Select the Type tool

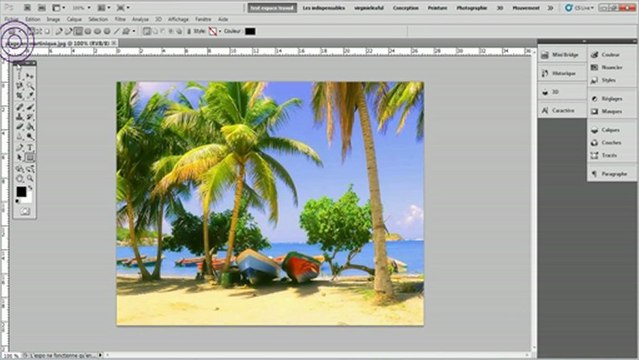click(30, 148)
